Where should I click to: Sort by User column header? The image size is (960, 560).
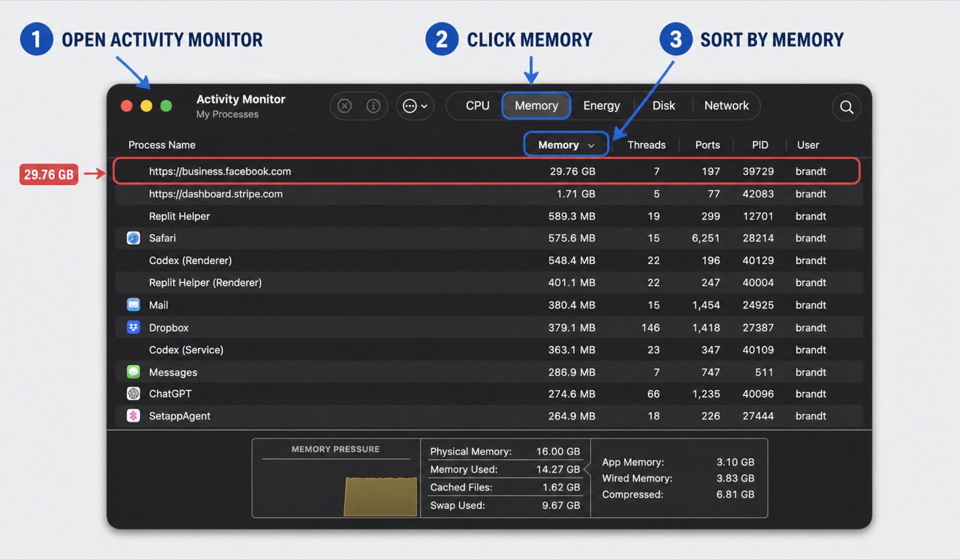click(808, 145)
